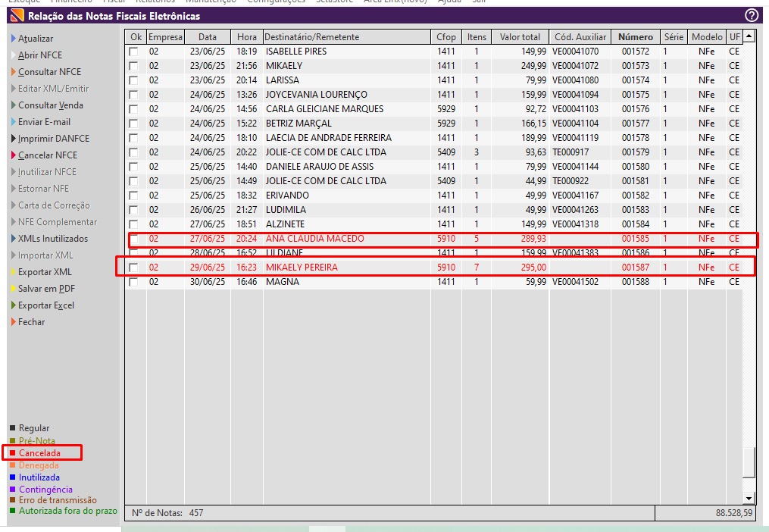Click the scroll up arrow in table
Image resolution: width=769 pixels, height=532 pixels.
coord(749,36)
